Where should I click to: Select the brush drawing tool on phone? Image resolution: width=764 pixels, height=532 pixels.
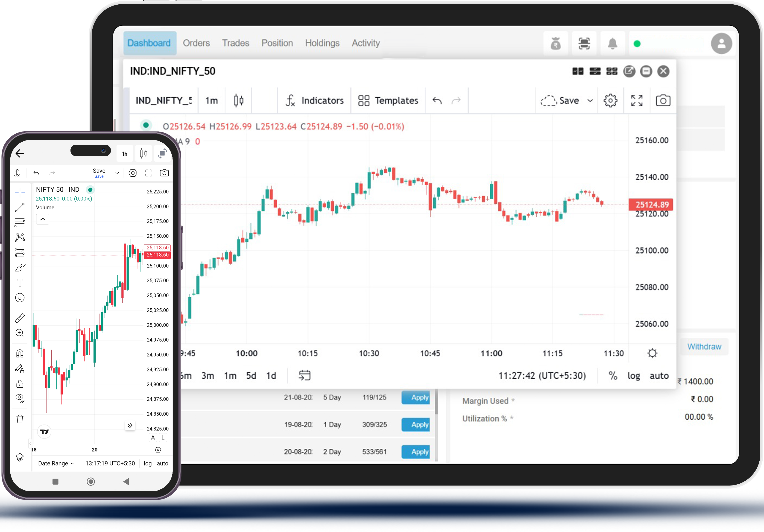point(20,268)
